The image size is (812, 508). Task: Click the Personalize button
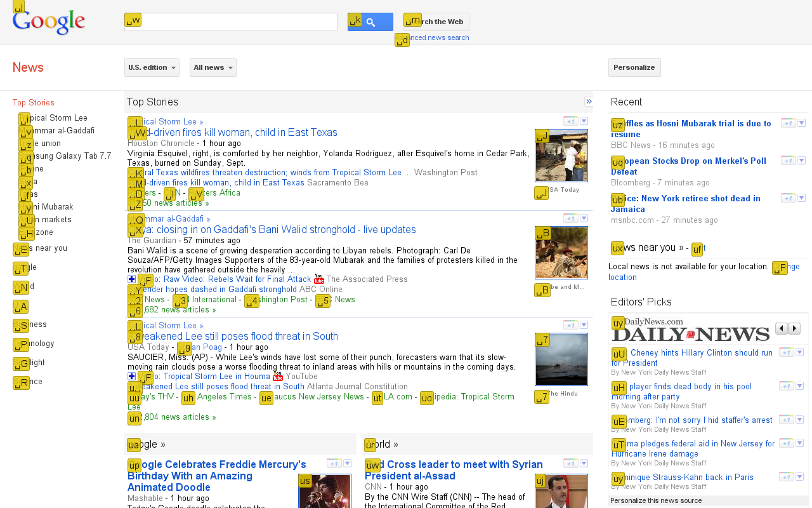pyautogui.click(x=634, y=68)
